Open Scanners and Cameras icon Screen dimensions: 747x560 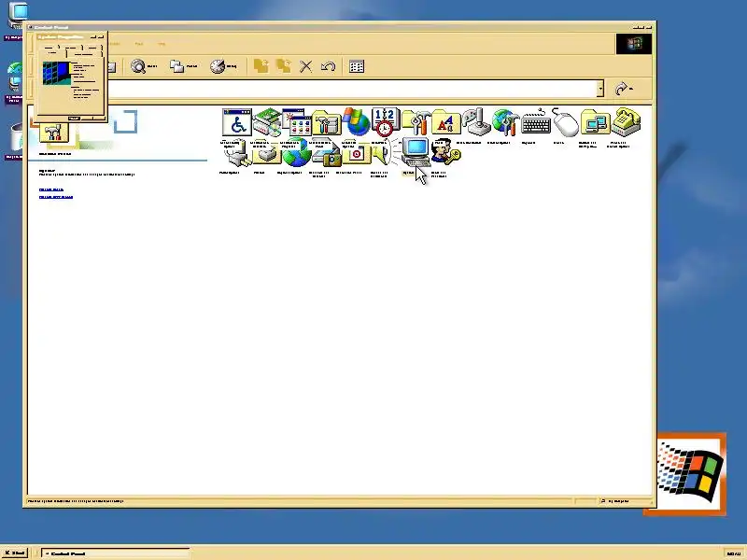(x=326, y=153)
